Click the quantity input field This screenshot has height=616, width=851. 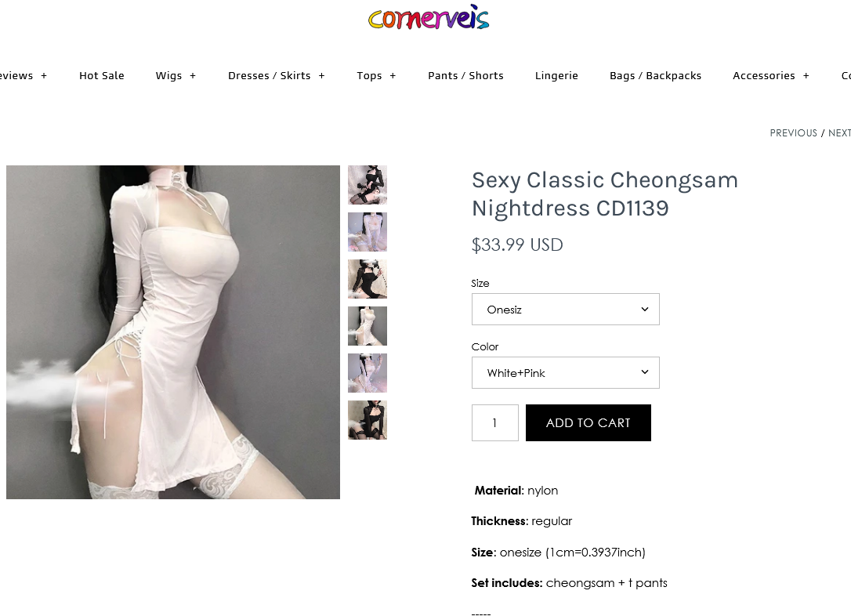(x=495, y=422)
